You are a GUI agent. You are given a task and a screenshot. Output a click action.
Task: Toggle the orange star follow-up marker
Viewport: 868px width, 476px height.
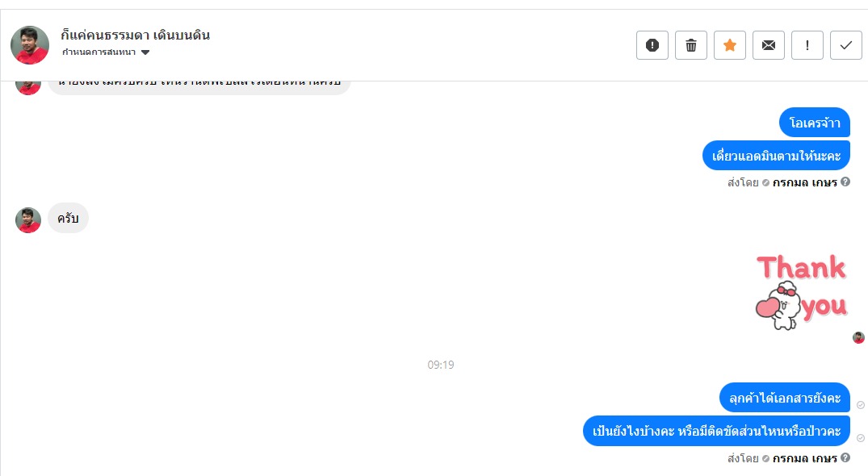pyautogui.click(x=730, y=45)
